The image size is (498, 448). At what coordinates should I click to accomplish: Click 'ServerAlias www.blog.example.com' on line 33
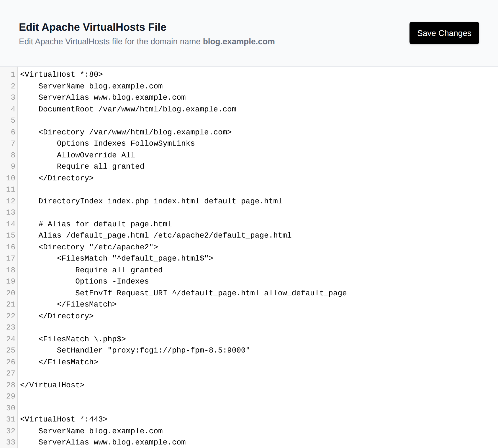click(112, 442)
